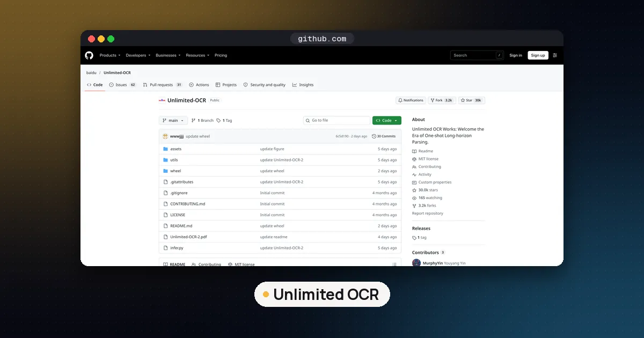Screen dimensions: 644x338
Task: Click the Notifications bell button
Action: tap(411, 100)
